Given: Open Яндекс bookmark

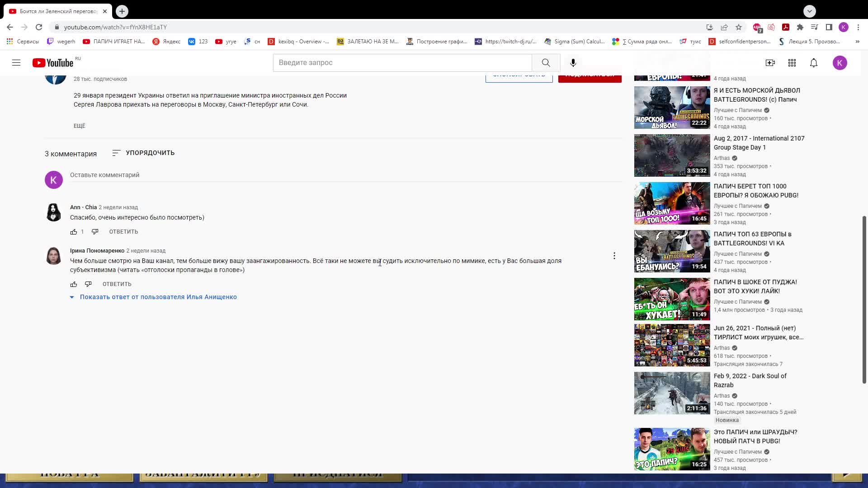Looking at the screenshot, I should 166,42.
